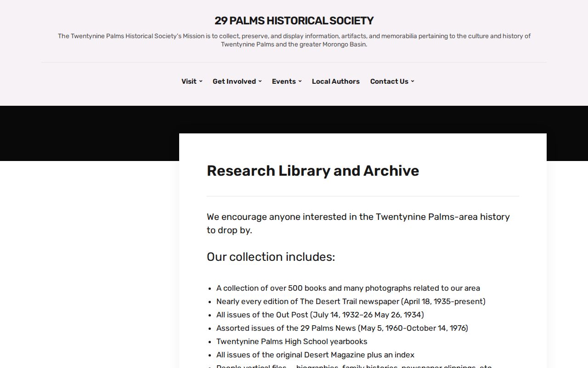Open the Visit menu
Viewport: 588px width, 368px height.
tap(189, 81)
